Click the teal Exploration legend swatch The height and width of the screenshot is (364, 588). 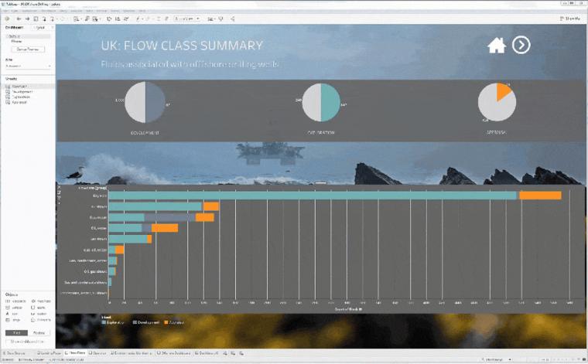pyautogui.click(x=104, y=322)
